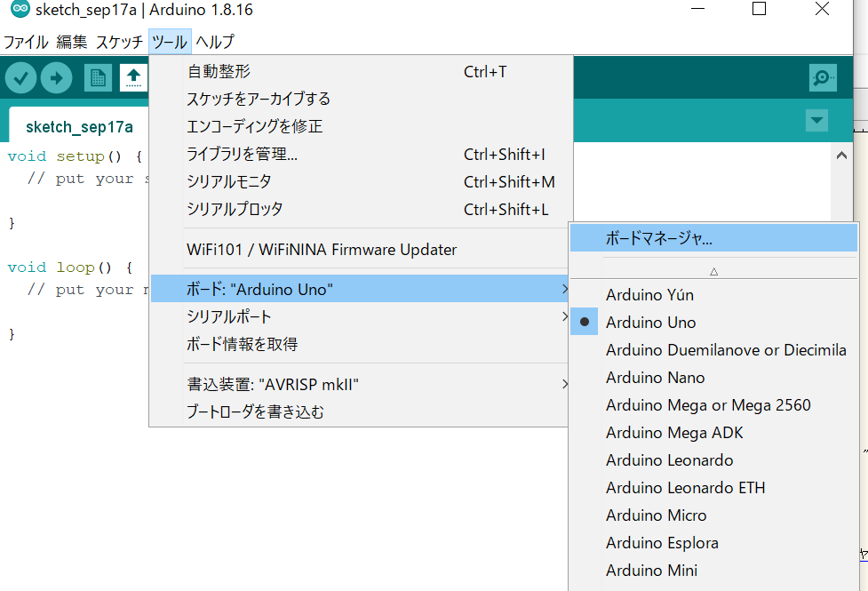Open ボードマネージャ...
The image size is (868, 591).
point(713,238)
